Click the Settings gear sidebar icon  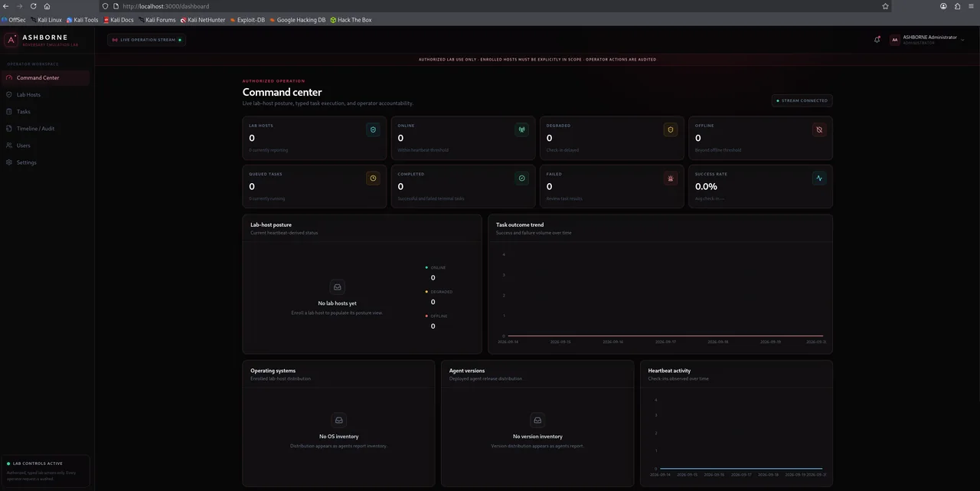click(9, 162)
